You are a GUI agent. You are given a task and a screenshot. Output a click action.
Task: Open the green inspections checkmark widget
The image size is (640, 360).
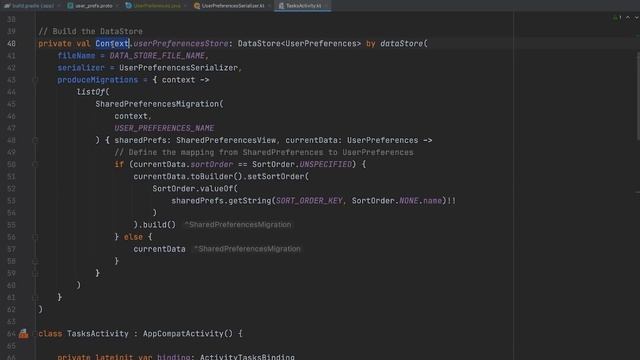[x=616, y=18]
